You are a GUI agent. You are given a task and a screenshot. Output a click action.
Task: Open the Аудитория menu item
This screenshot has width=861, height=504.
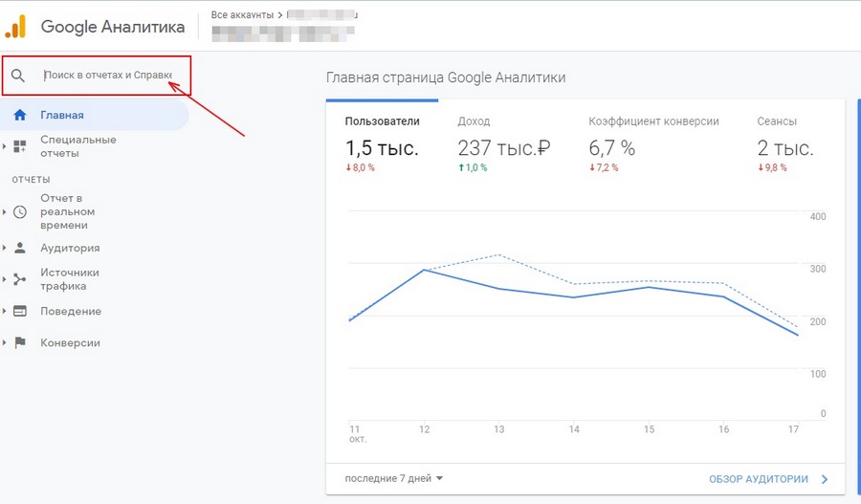point(70,248)
